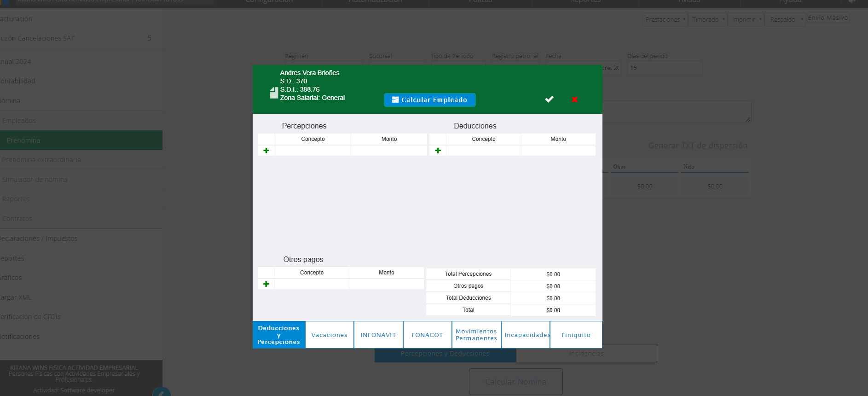
Task: Add a new row under Deducciones
Action: coord(438,151)
